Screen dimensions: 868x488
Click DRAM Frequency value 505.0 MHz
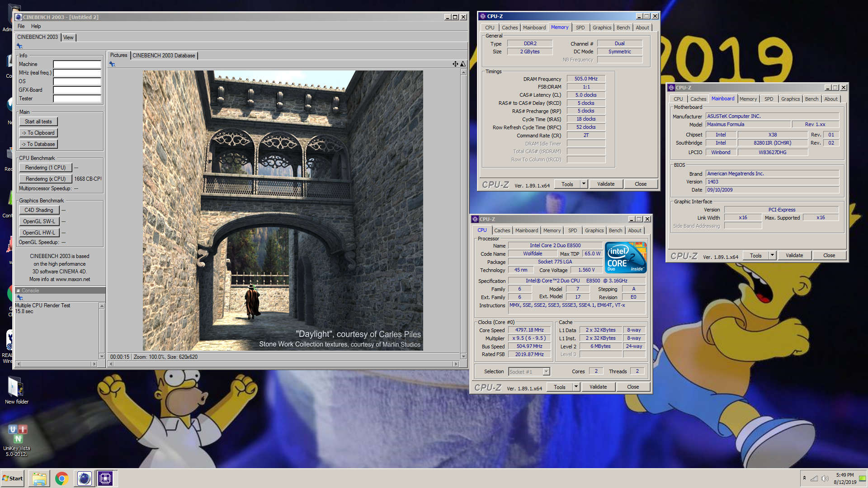tap(586, 79)
